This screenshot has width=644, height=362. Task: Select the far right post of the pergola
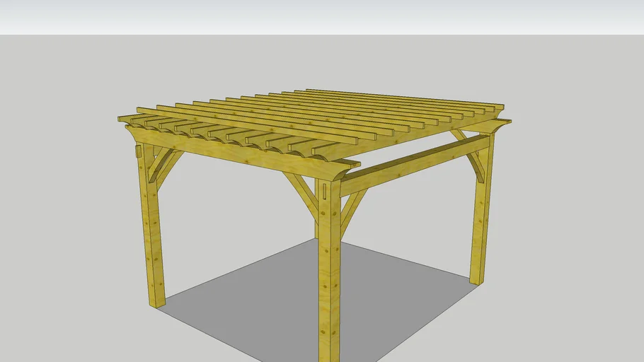480,226
